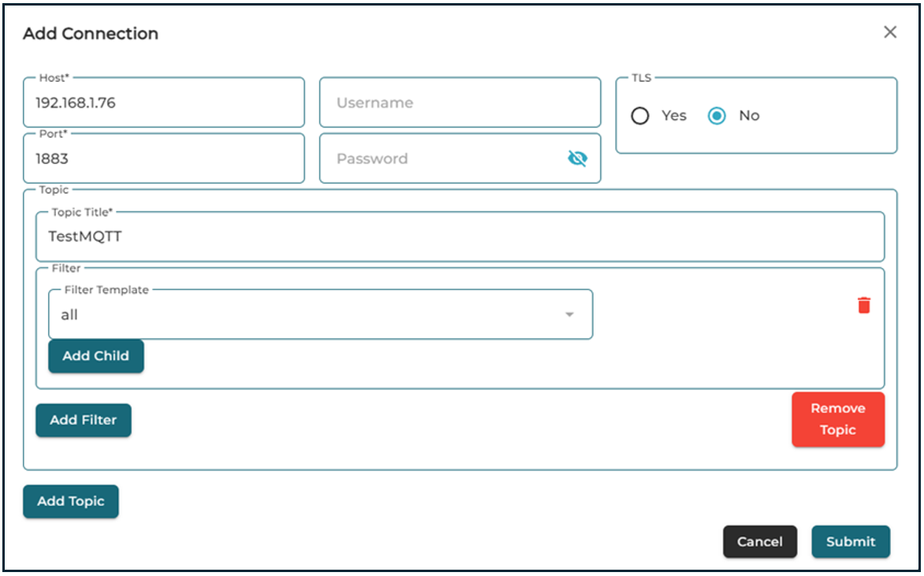The width and height of the screenshot is (924, 576).
Task: Toggle password visibility eye icon
Action: pos(577,159)
